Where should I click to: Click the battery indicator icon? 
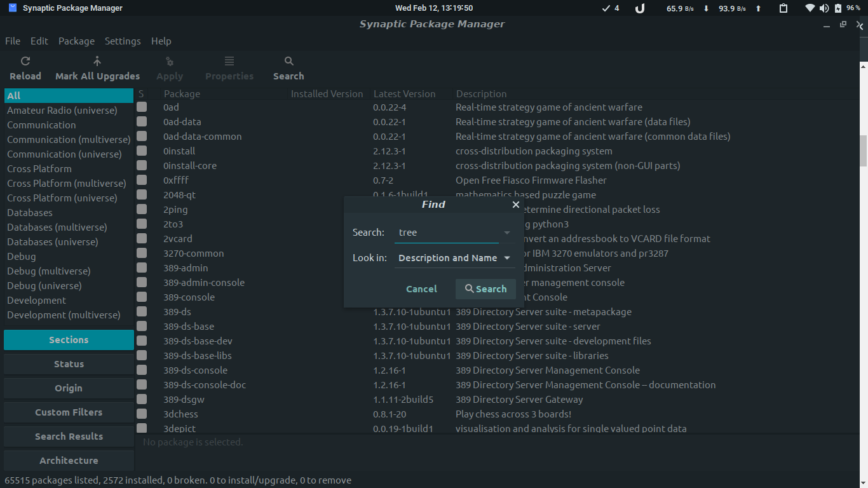pos(838,8)
